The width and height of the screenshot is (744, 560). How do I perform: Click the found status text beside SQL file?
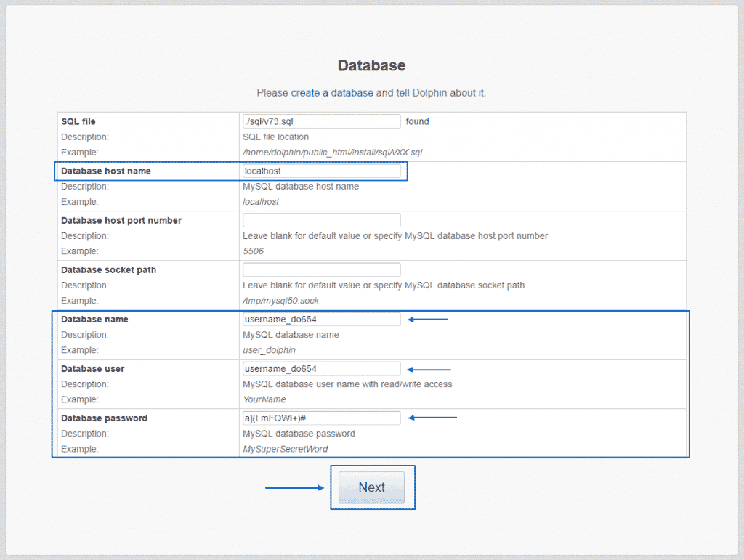click(417, 121)
